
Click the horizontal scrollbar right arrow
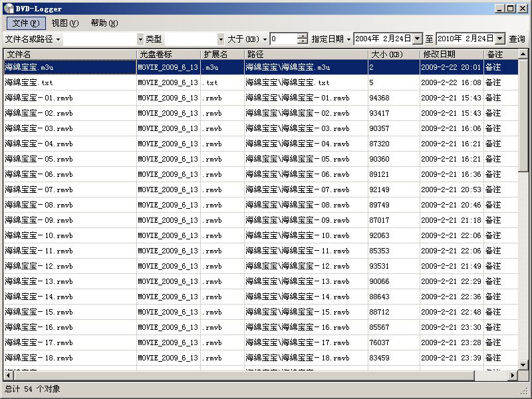coord(513,375)
